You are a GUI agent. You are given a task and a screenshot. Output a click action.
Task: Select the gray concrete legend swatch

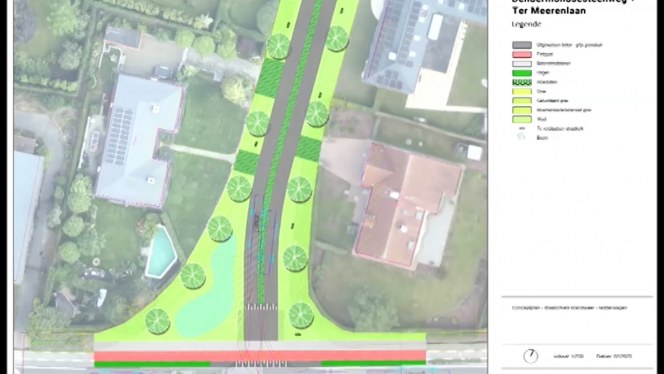(522, 45)
